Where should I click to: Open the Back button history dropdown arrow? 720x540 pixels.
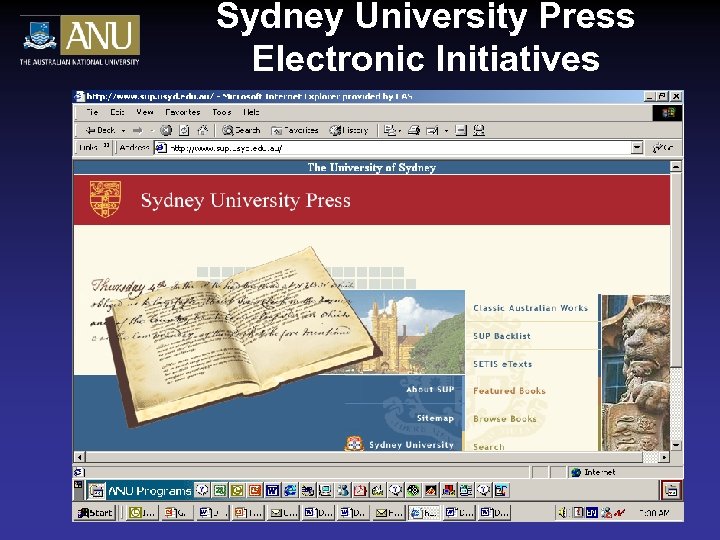click(123, 131)
